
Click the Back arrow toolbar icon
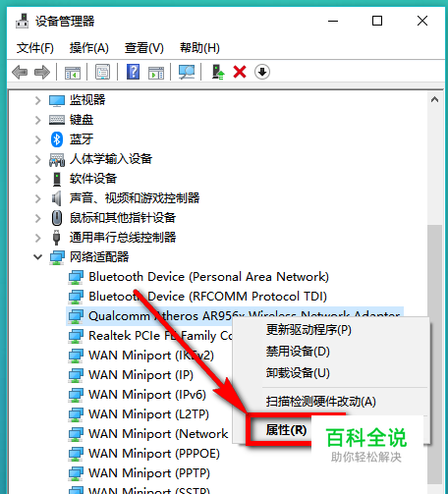20,72
